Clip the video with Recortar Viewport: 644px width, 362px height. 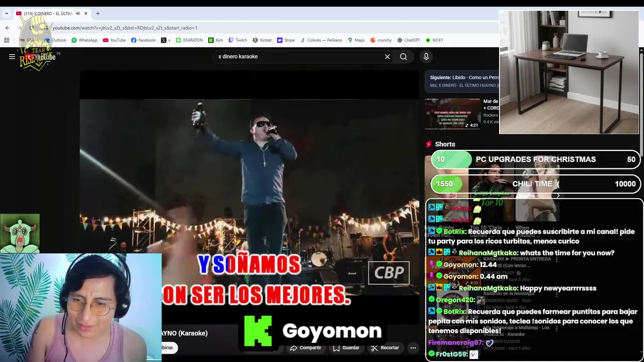coord(385,347)
